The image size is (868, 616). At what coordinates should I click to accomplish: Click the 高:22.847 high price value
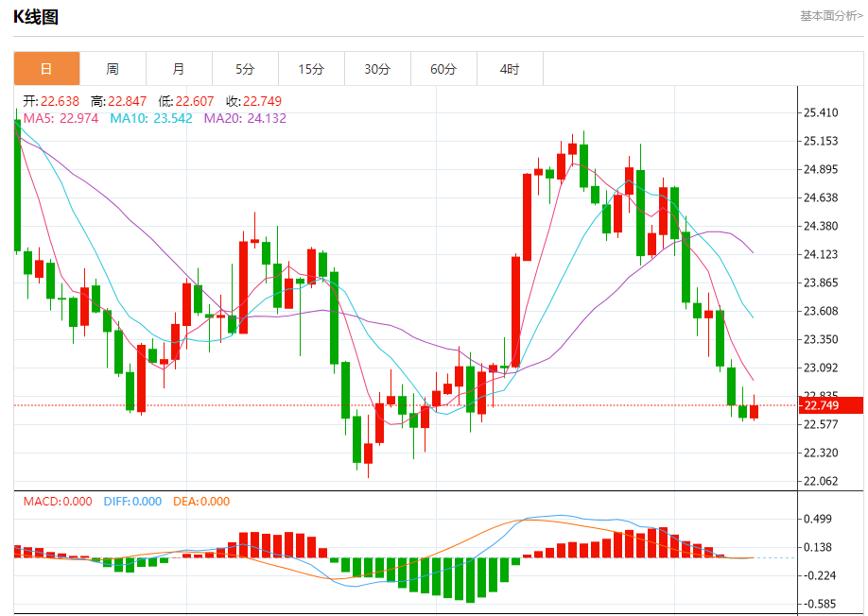pyautogui.click(x=118, y=101)
